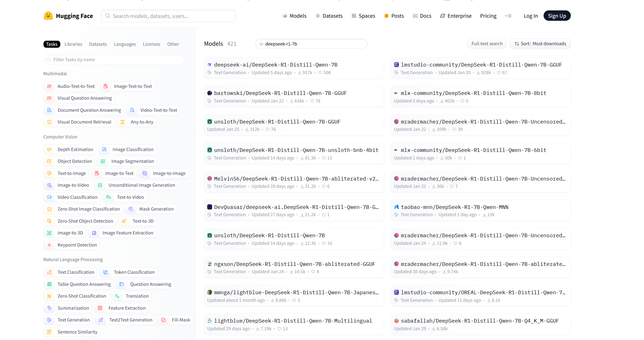Screen dimensions: 644x340
Task: Click the Mask Generation icon
Action: (x=131, y=209)
